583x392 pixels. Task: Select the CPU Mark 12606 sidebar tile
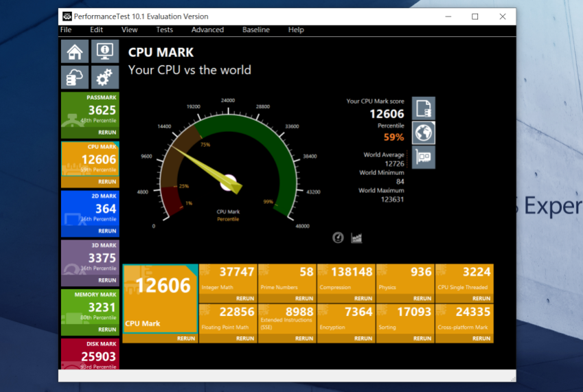(90, 159)
